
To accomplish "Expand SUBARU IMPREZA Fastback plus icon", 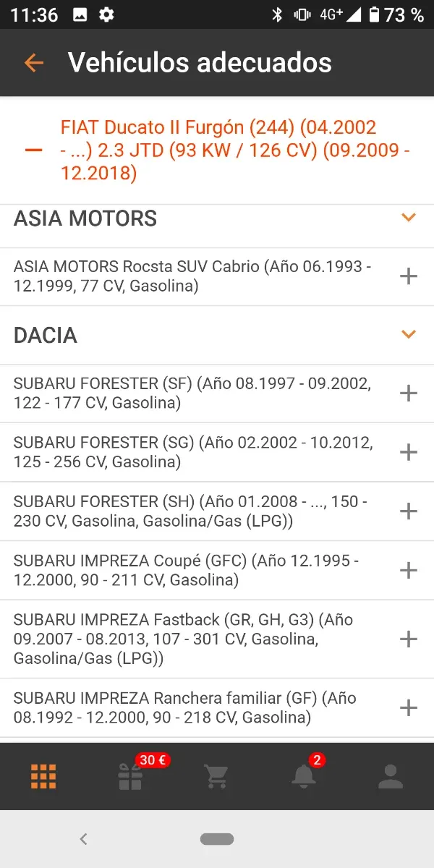I will point(409,639).
